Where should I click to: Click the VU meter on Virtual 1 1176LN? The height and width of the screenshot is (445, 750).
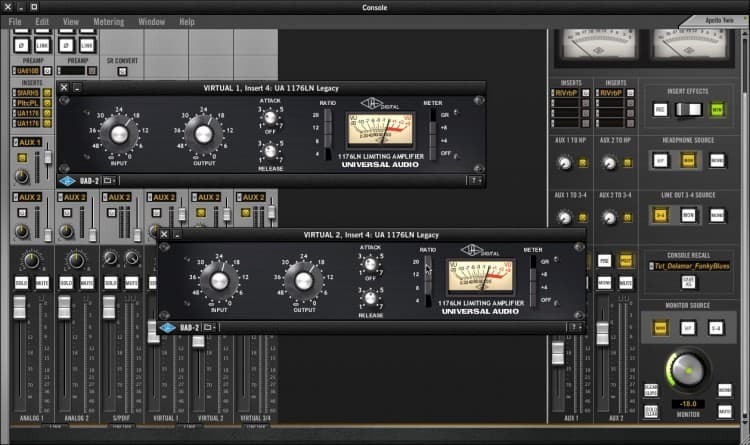(381, 130)
